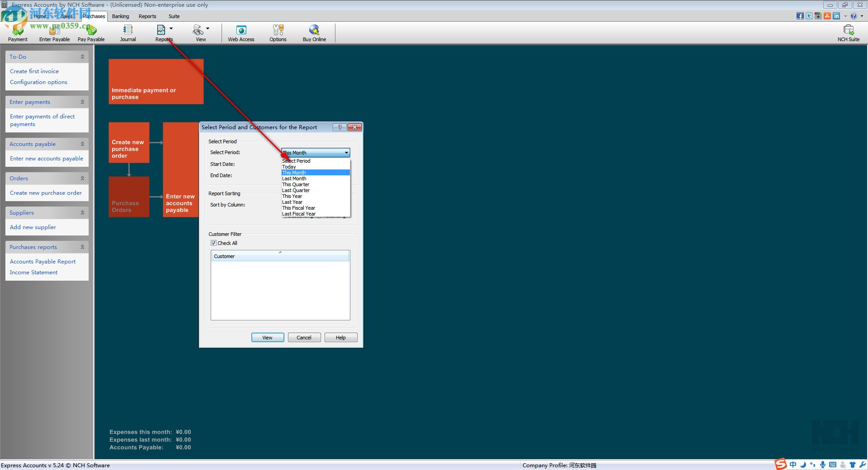This screenshot has height=470, width=868.
Task: Open the Income Statement link
Action: coord(34,273)
